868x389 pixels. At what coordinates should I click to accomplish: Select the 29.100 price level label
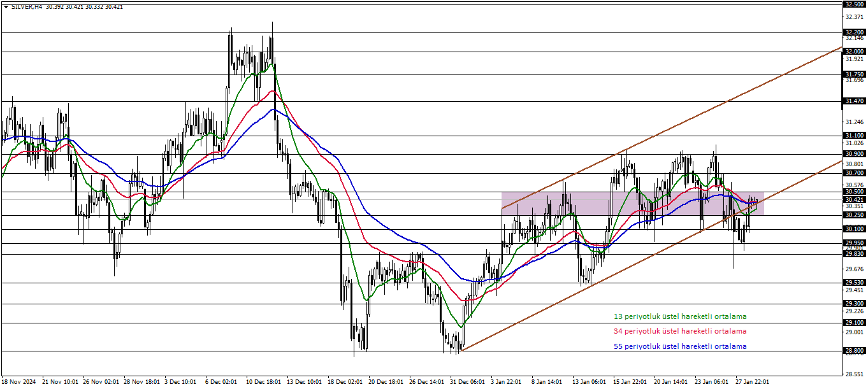[854, 323]
